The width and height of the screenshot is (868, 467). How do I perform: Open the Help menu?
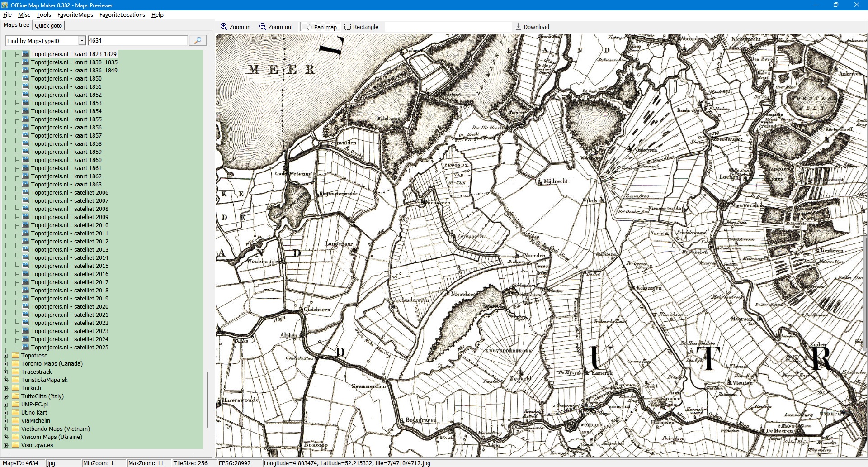pyautogui.click(x=157, y=15)
